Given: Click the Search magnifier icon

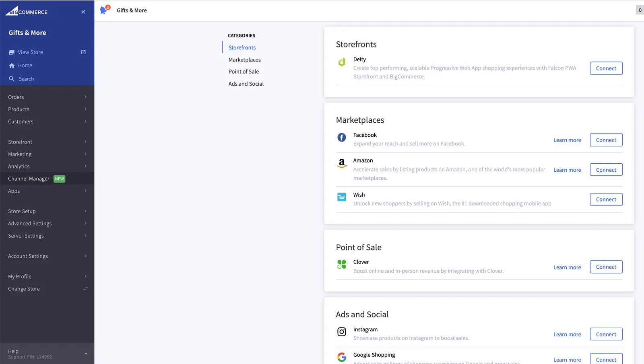Looking at the screenshot, I should 12,79.
